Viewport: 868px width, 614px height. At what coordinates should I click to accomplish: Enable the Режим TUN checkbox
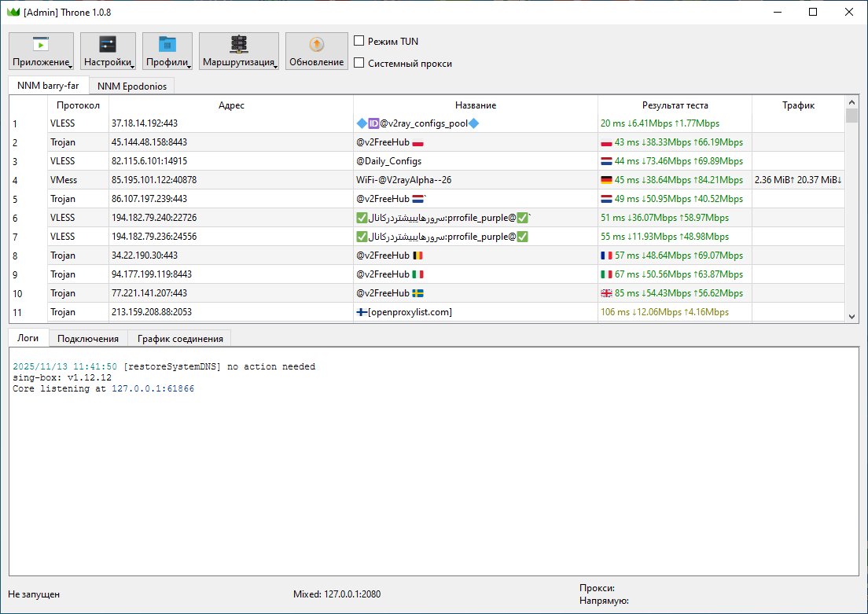[x=359, y=41]
